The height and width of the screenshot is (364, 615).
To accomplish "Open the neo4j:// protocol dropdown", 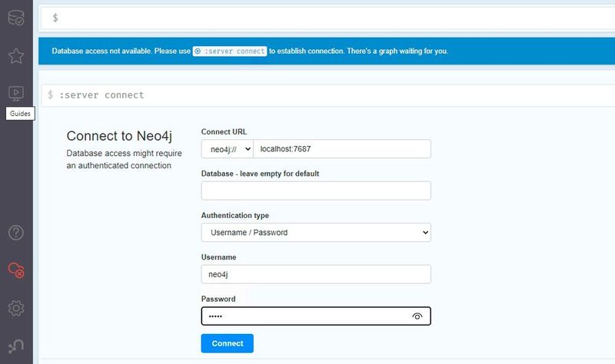I will tap(227, 149).
